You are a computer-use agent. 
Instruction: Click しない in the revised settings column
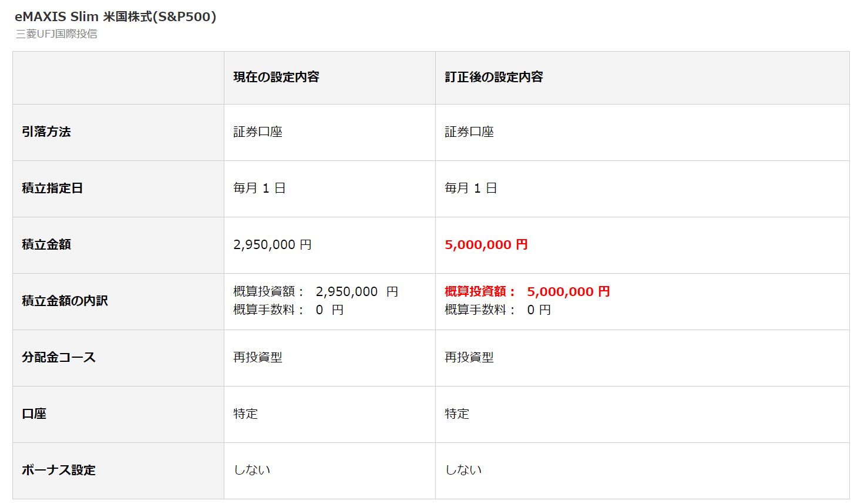pos(463,471)
